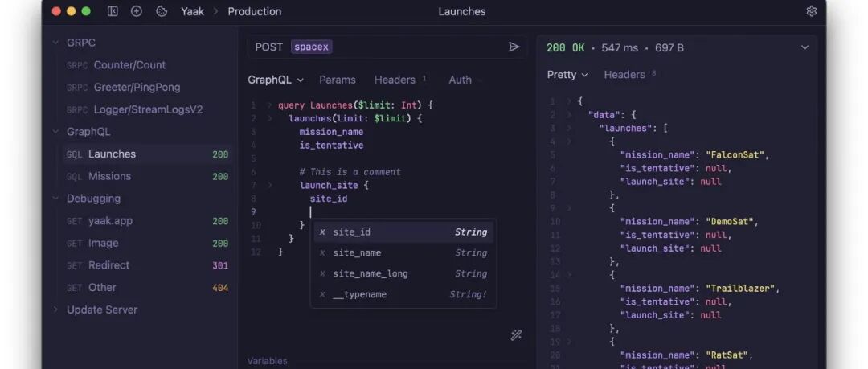The height and width of the screenshot is (369, 868).
Task: Click the comment line in query
Action: [x=350, y=172]
